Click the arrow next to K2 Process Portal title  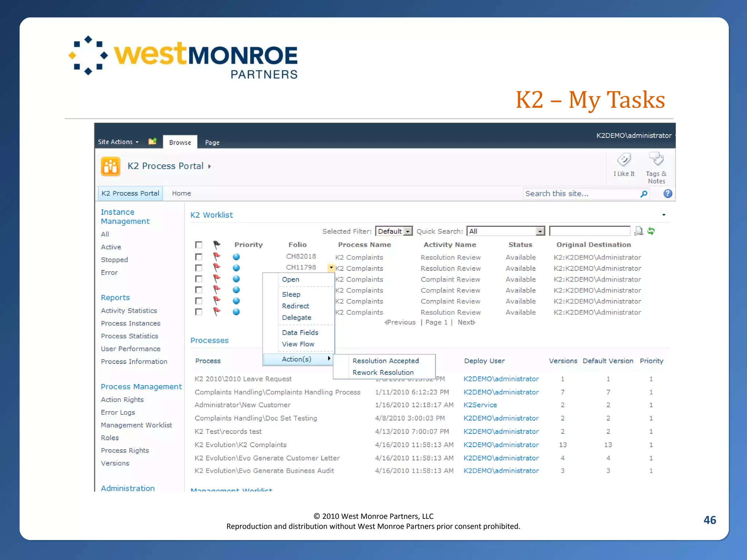210,166
